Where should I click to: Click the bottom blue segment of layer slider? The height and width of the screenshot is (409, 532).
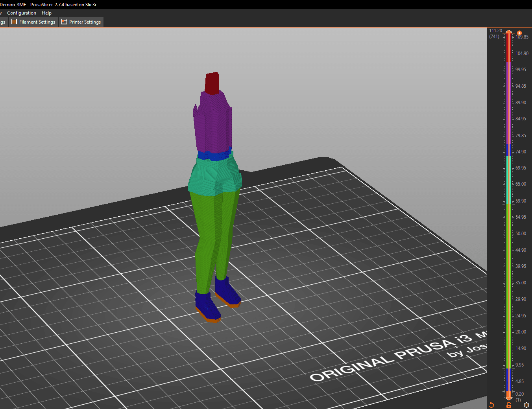click(x=509, y=379)
